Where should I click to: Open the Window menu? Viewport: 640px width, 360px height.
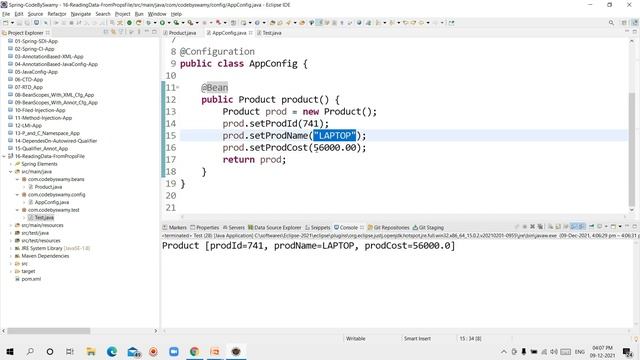pyautogui.click(x=157, y=14)
